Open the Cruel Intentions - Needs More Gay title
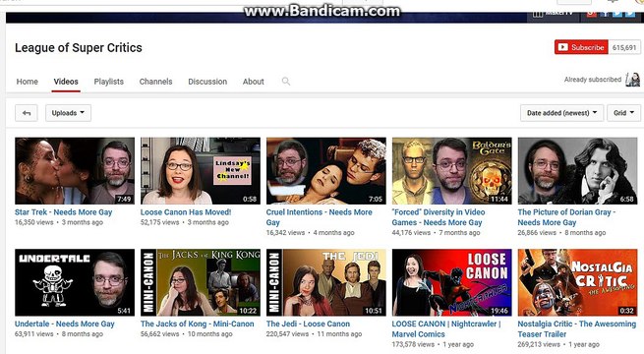The width and height of the screenshot is (644, 354). [x=320, y=217]
